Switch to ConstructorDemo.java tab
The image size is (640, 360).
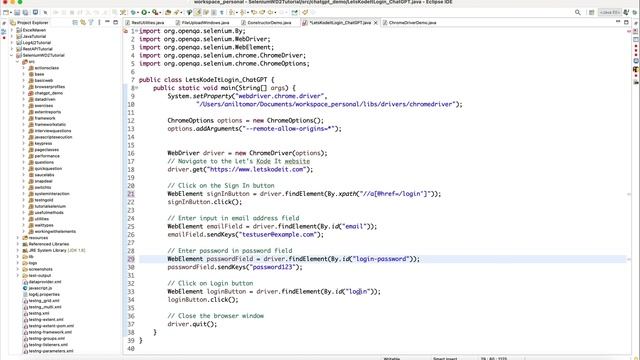(269, 22)
